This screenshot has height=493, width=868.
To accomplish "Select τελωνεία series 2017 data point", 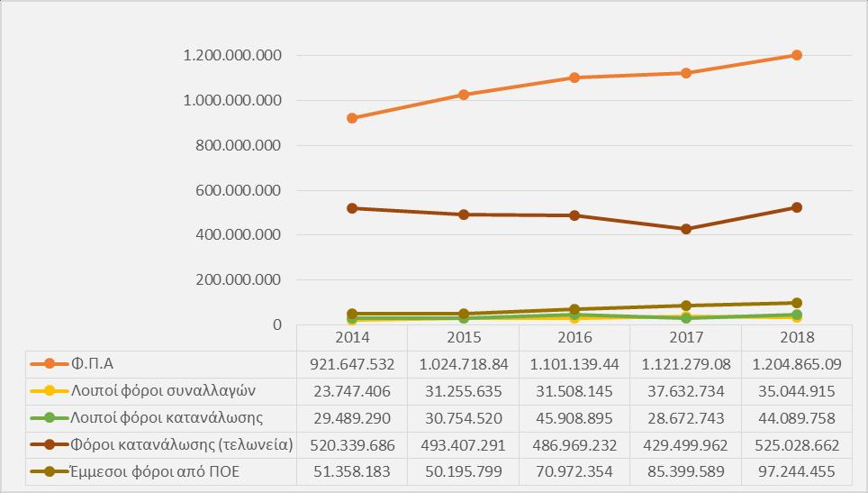I will pyautogui.click(x=686, y=229).
